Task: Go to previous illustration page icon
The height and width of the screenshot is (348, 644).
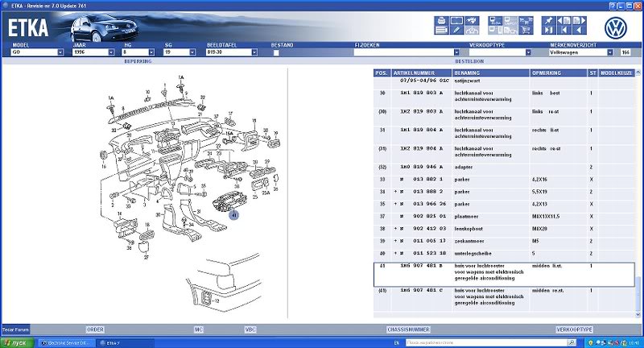Action: point(564,20)
